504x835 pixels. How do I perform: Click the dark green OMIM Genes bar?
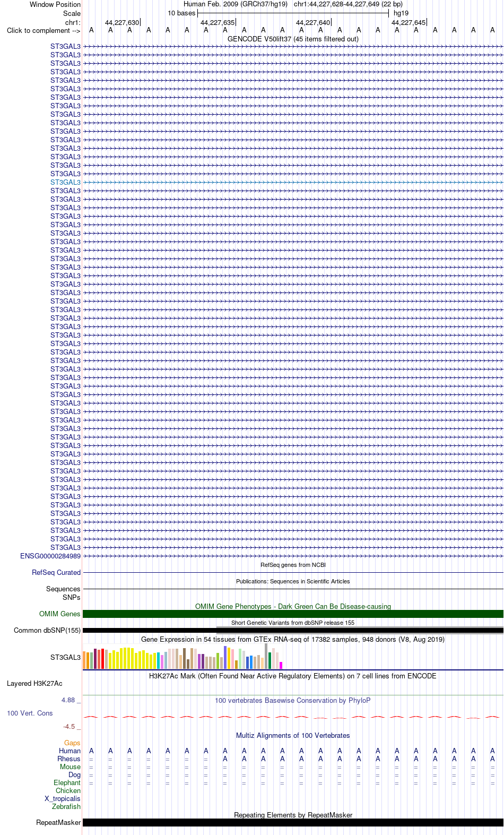tap(293, 614)
